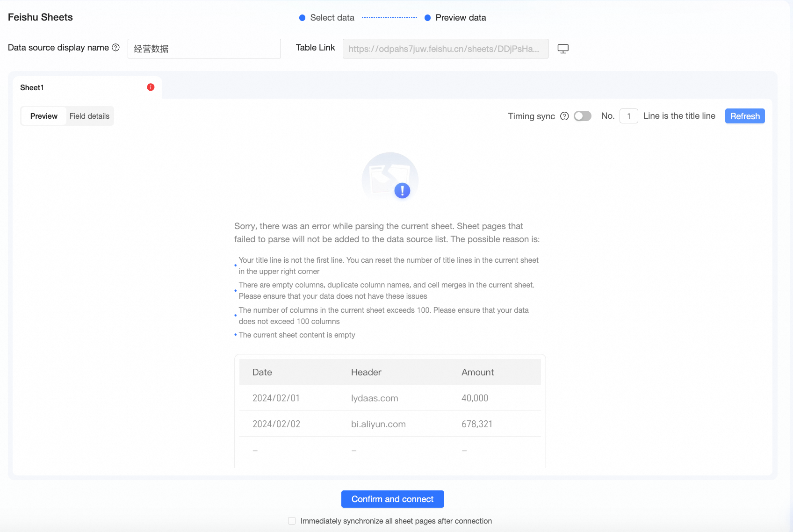The height and width of the screenshot is (532, 793).
Task: Click the Select data step dot
Action: (x=302, y=18)
